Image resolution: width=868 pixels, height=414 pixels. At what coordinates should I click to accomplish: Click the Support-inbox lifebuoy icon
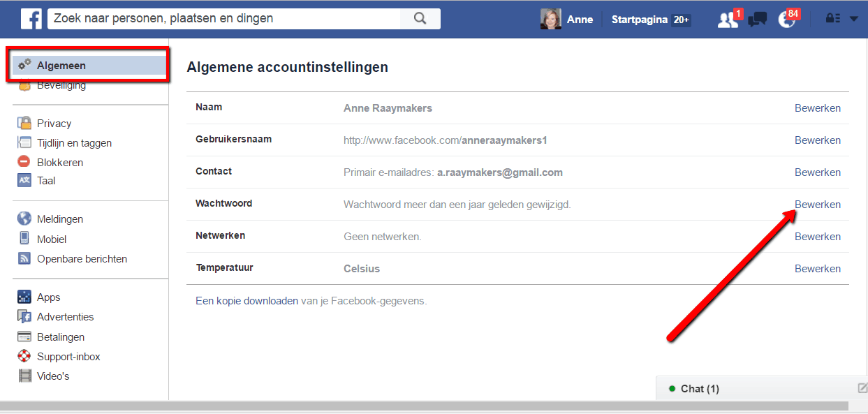[x=25, y=356]
